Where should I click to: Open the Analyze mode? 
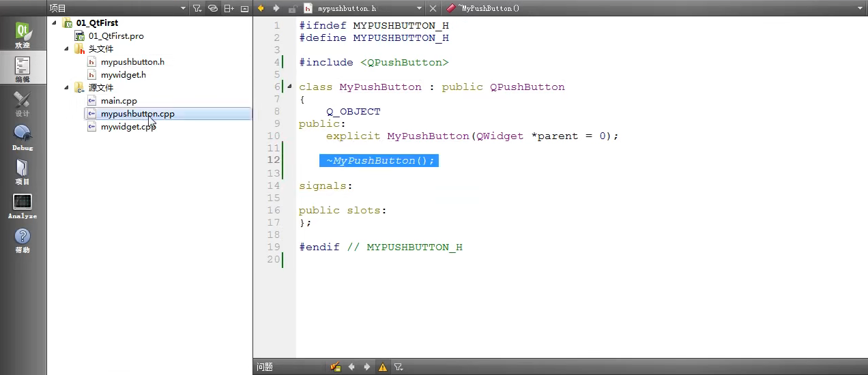point(23,205)
